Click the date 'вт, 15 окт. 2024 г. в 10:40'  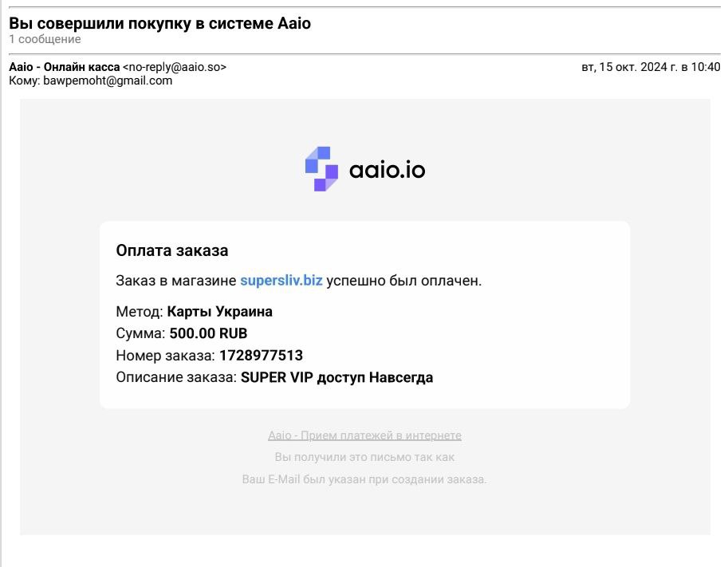[651, 67]
